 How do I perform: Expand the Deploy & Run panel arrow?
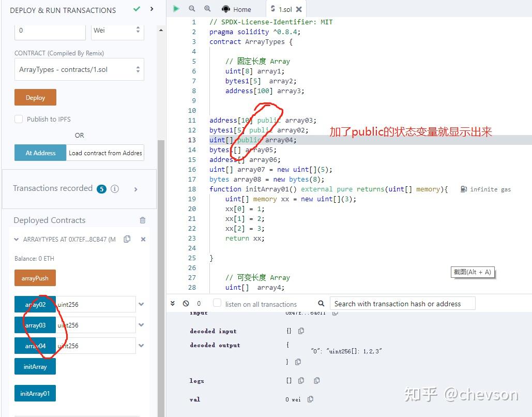coord(151,9)
